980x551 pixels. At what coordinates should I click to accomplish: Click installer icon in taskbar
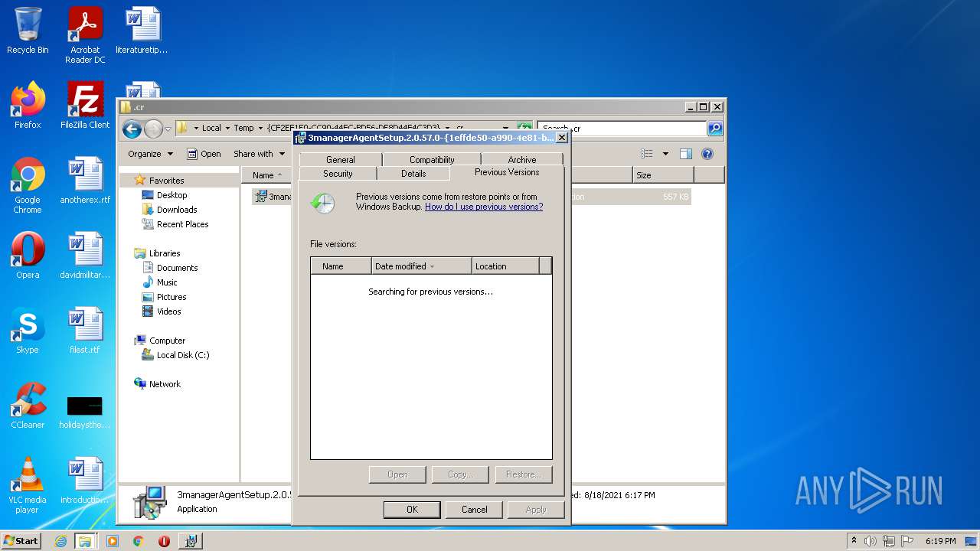[191, 541]
